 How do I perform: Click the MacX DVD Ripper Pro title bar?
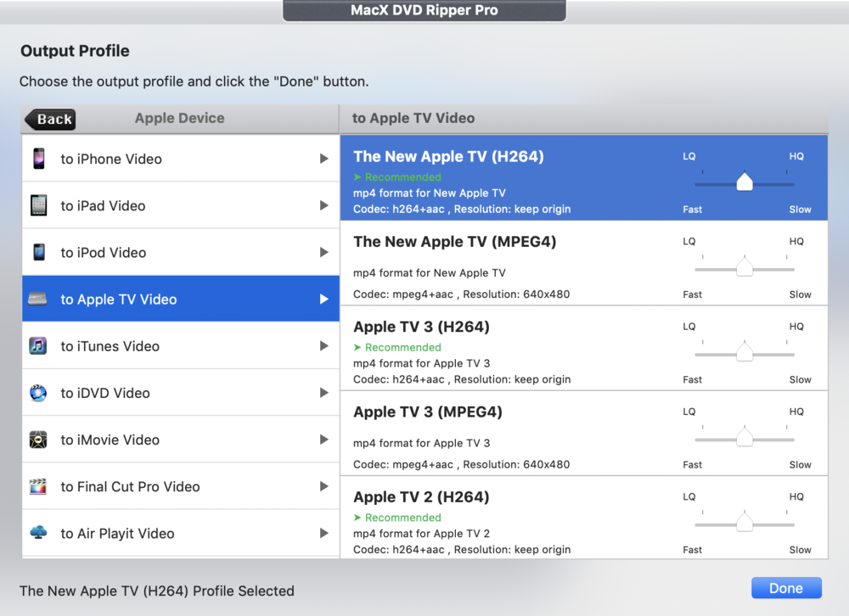click(x=424, y=10)
